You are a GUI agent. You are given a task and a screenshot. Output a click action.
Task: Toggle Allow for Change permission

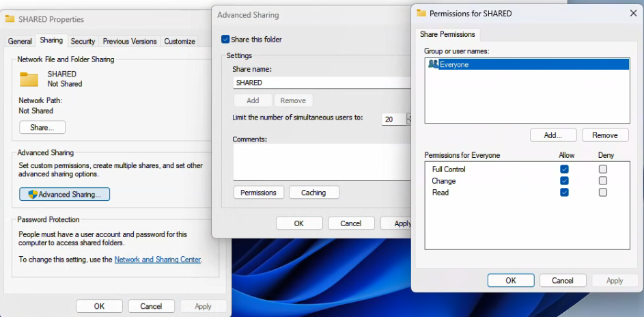point(564,180)
